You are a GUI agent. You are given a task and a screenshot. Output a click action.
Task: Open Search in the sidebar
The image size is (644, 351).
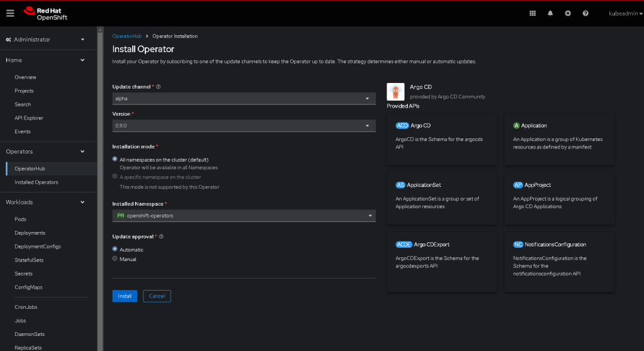pos(23,104)
